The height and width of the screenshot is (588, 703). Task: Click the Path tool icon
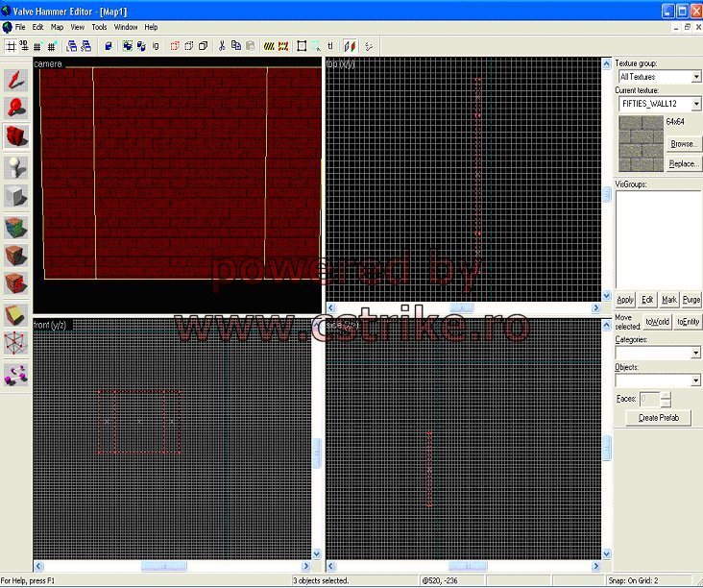coord(15,372)
